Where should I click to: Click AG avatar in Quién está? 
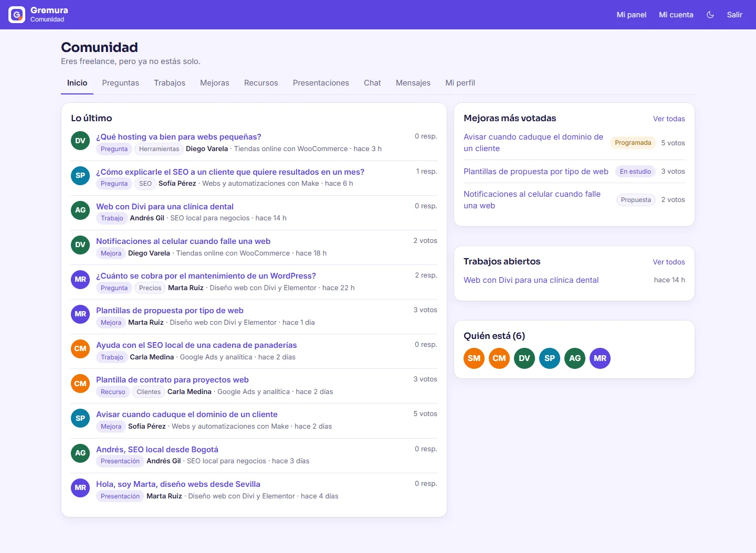tap(575, 358)
